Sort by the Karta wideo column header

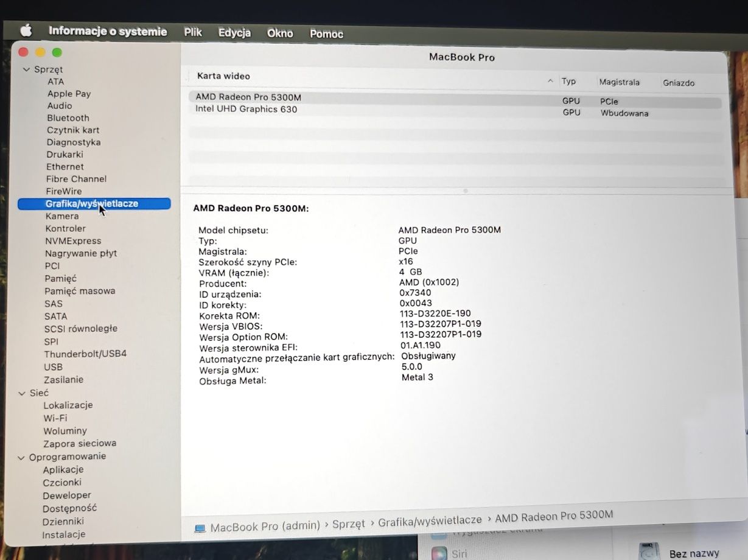tap(223, 76)
